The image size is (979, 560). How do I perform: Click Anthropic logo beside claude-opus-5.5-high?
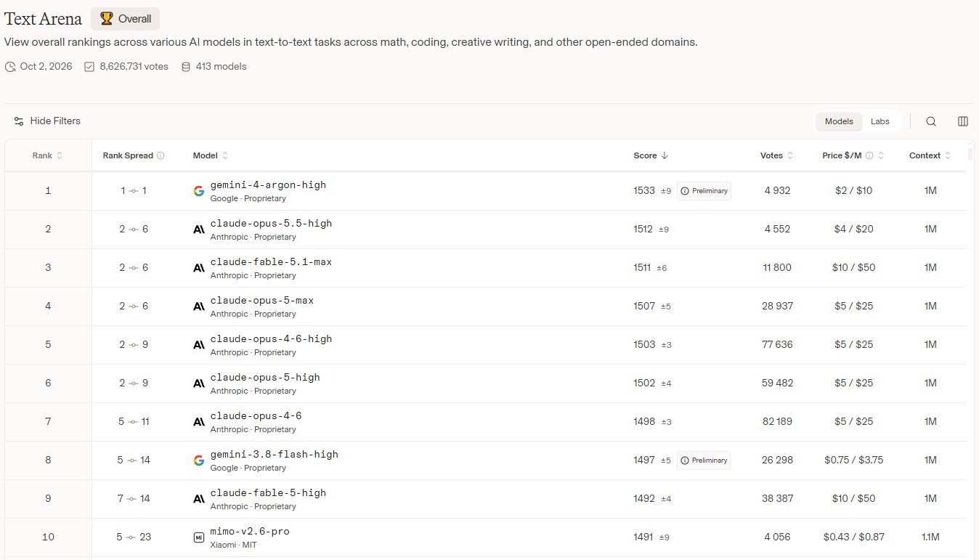tap(199, 230)
